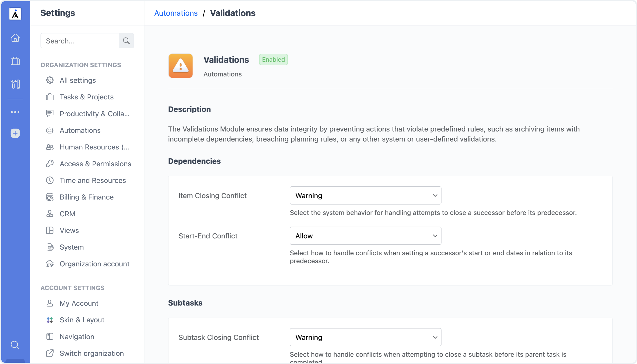
Task: Click the plus add button in rail
Action: (x=15, y=133)
